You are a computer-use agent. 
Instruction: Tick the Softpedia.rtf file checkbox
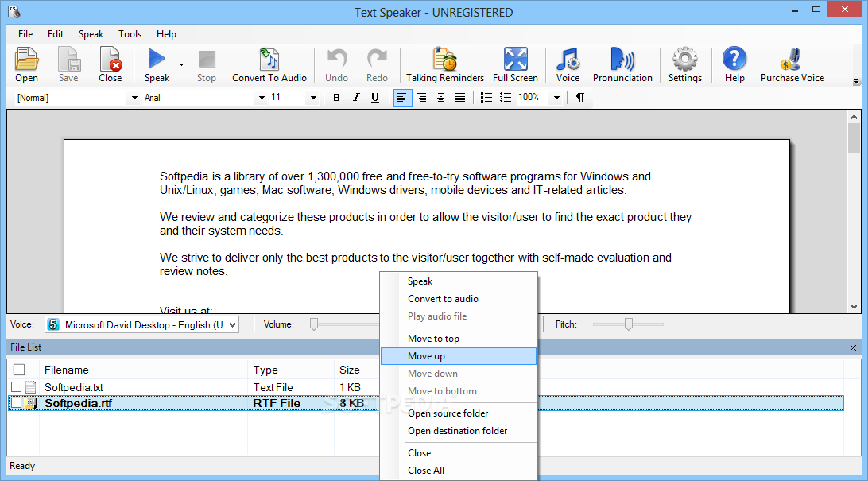point(17,403)
